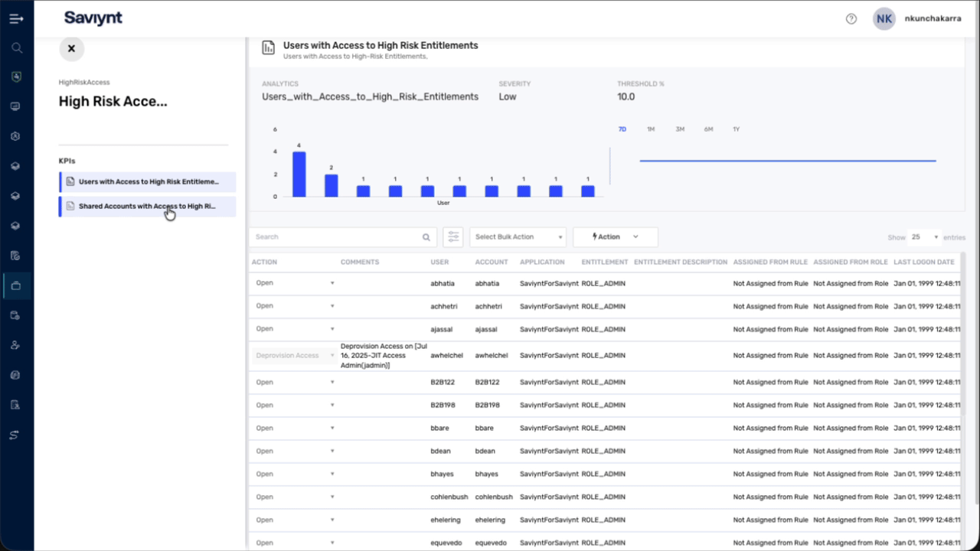Open the Select Bulk Action dropdown

click(518, 237)
